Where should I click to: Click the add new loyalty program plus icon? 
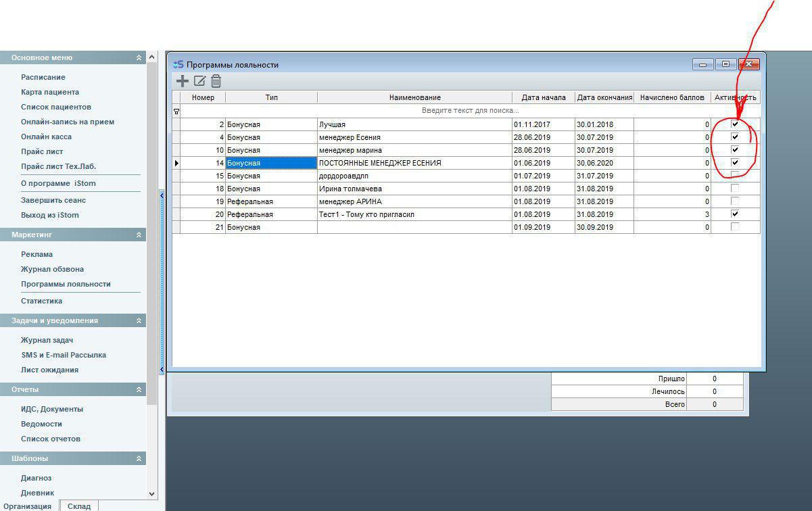183,81
